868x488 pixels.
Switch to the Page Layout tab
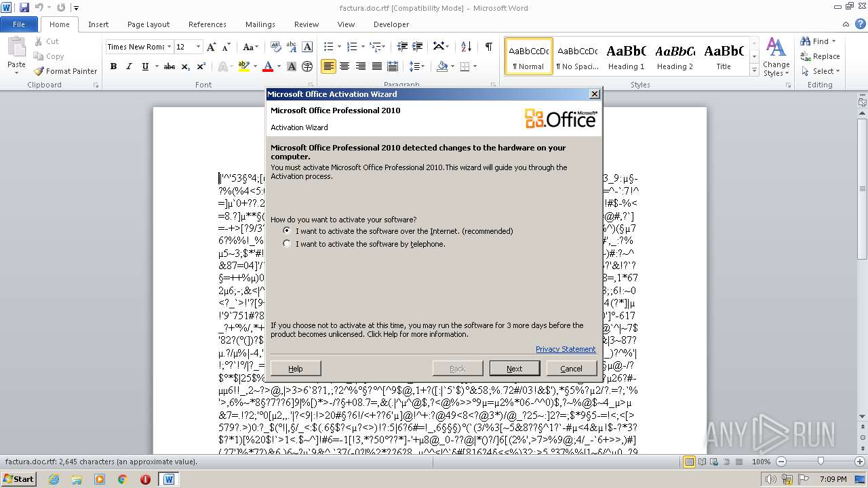[149, 24]
